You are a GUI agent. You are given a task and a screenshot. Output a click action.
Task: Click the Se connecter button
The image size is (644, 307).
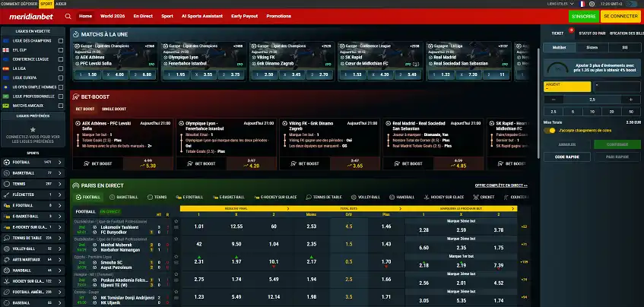pyautogui.click(x=620, y=17)
